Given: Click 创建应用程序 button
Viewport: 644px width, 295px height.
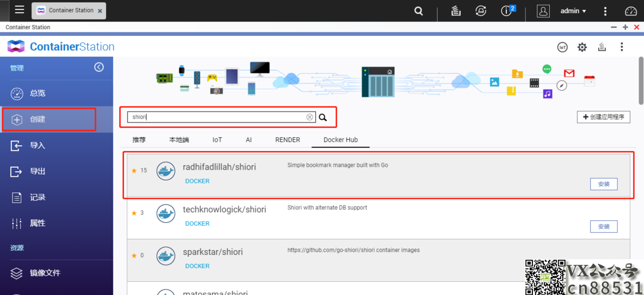Looking at the screenshot, I should (x=603, y=117).
